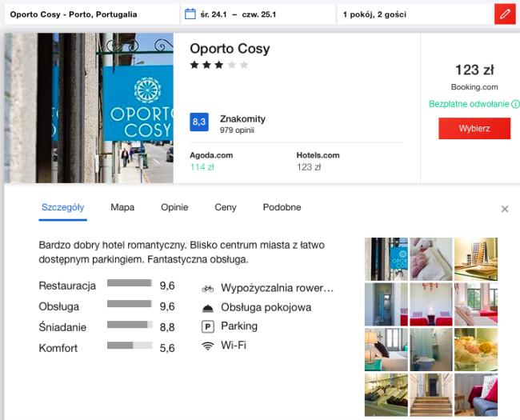The image size is (520, 420).
Task: Open the pink towels thumbnail
Action: tap(430, 259)
